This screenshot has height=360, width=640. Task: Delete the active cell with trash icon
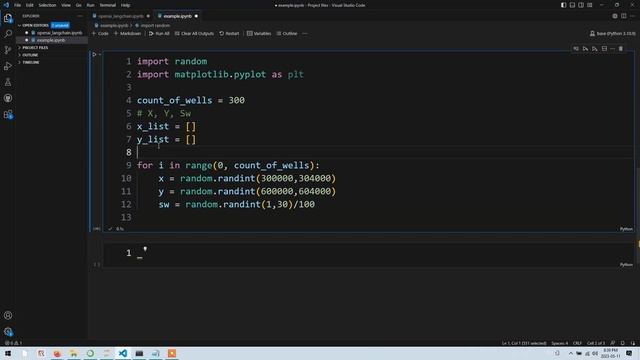(x=621, y=49)
